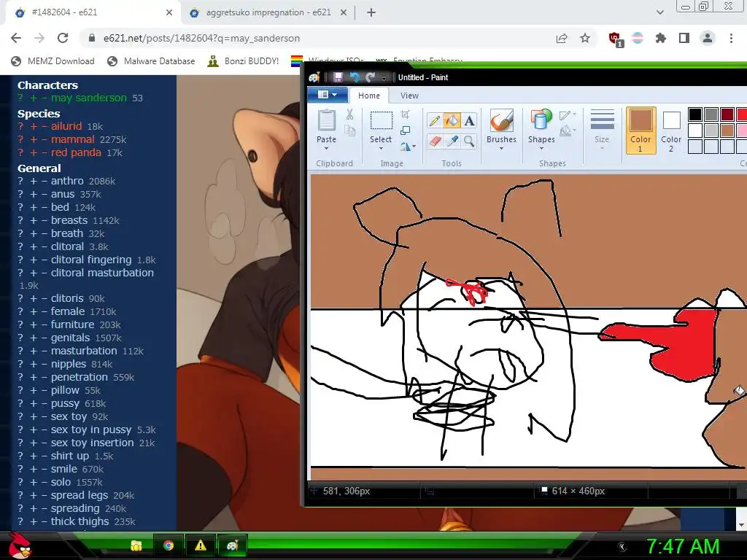The height and width of the screenshot is (560, 747).
Task: Select the Fill with color bucket tool
Action: (x=452, y=121)
